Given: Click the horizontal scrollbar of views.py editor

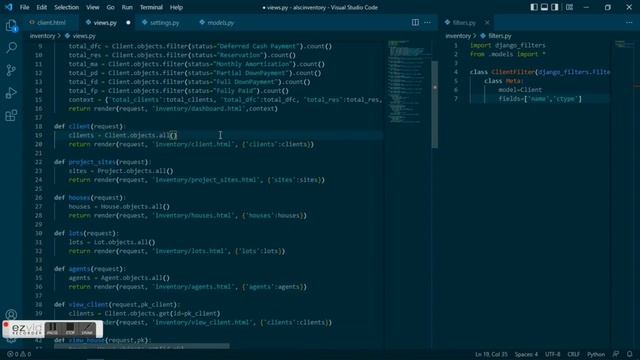Looking at the screenshot, I should [142, 346].
